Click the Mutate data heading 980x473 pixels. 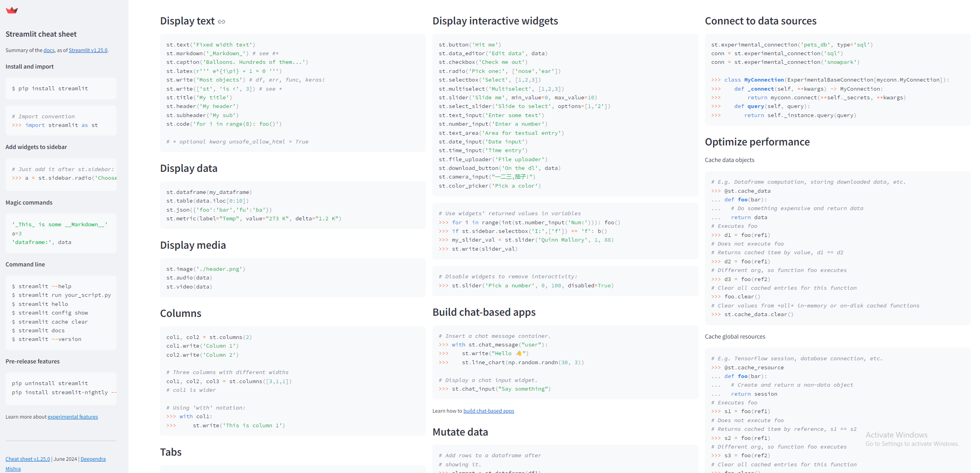pyautogui.click(x=460, y=432)
